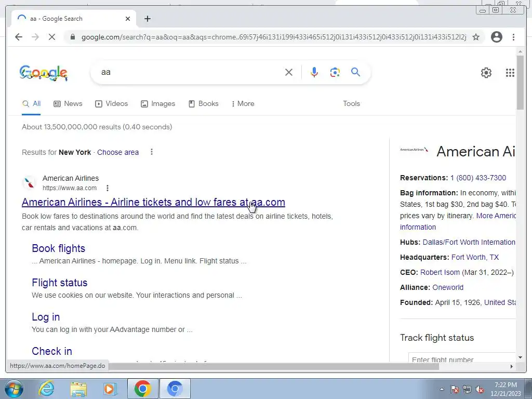The width and height of the screenshot is (532, 399).
Task: Open location options next to Choose area
Action: (x=152, y=152)
